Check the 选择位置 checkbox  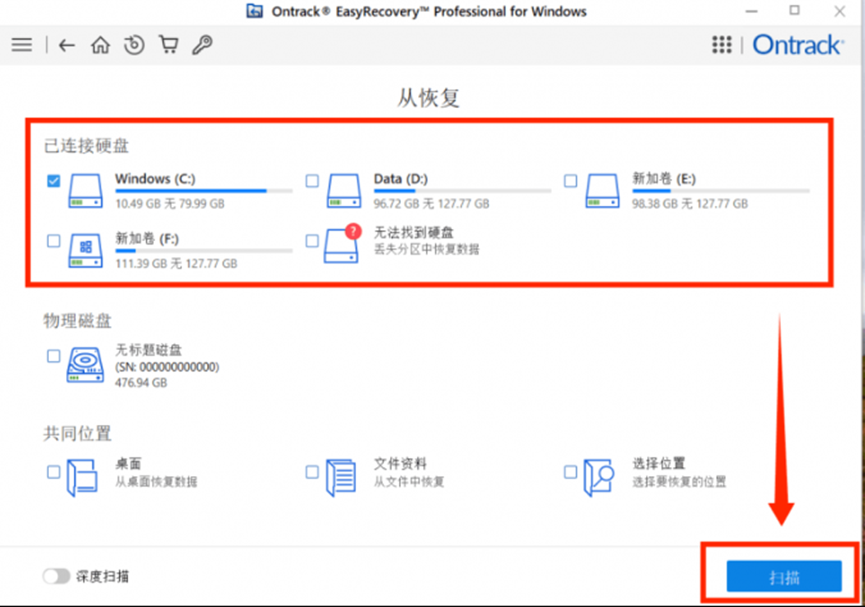tap(570, 472)
